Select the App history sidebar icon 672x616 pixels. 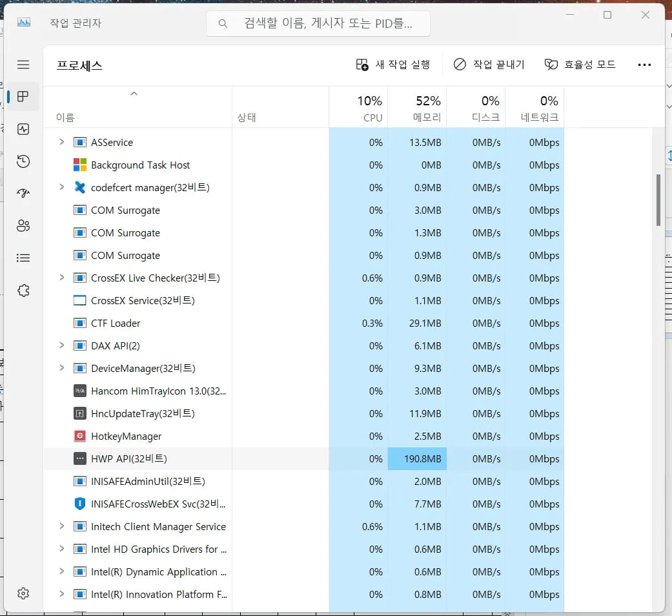click(x=23, y=161)
